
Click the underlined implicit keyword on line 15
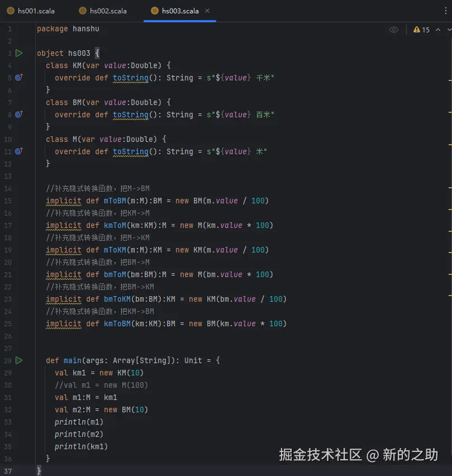(x=63, y=201)
